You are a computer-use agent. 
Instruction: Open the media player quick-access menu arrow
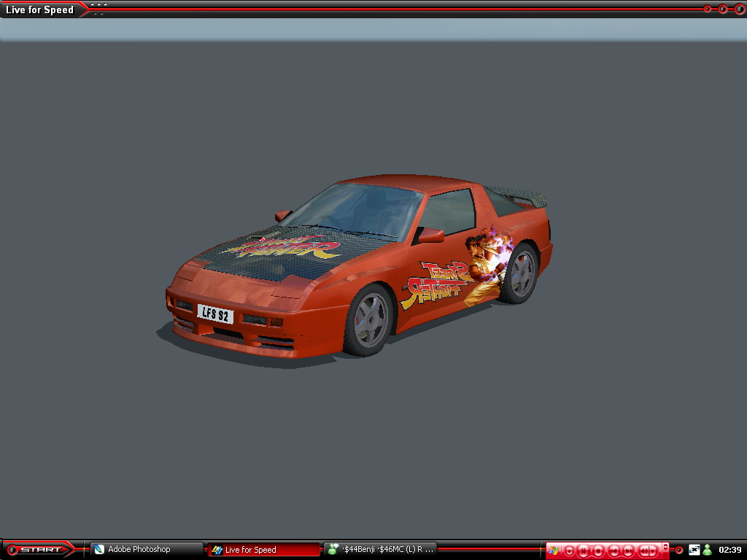click(x=569, y=551)
